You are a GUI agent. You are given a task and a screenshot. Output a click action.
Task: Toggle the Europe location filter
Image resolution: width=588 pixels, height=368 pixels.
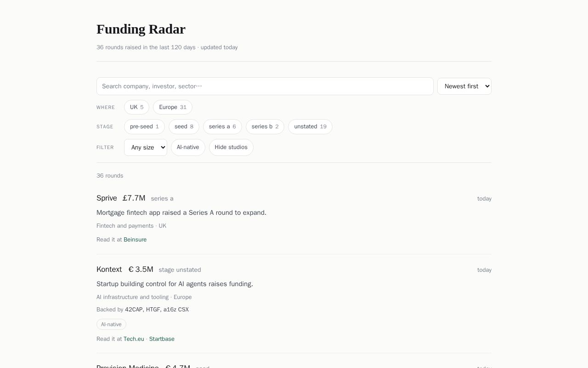pyautogui.click(x=173, y=107)
